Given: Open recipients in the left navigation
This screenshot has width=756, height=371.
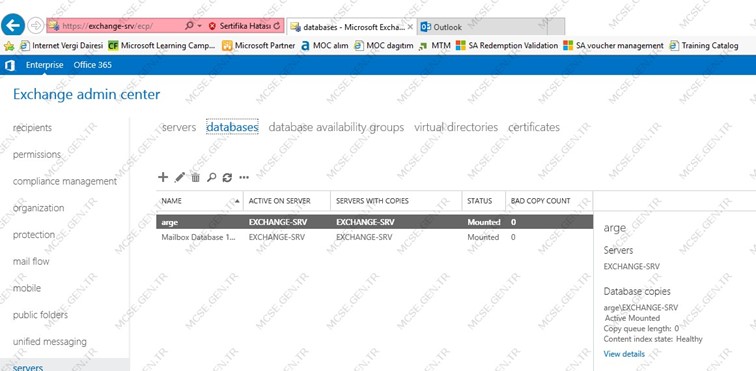Looking at the screenshot, I should [x=32, y=128].
